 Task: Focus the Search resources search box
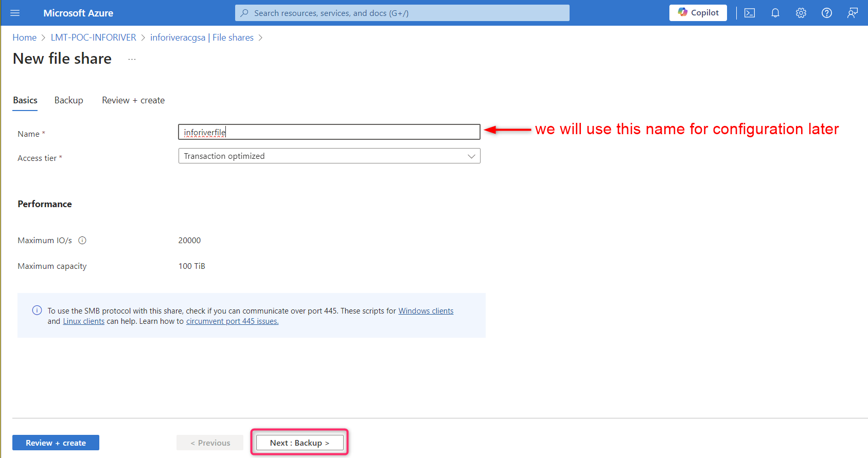(402, 13)
